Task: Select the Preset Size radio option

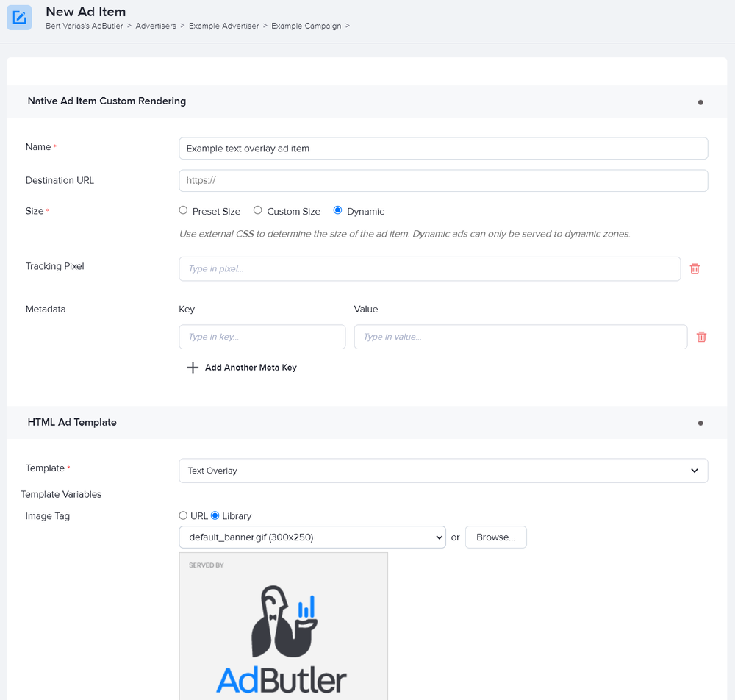Action: point(183,210)
